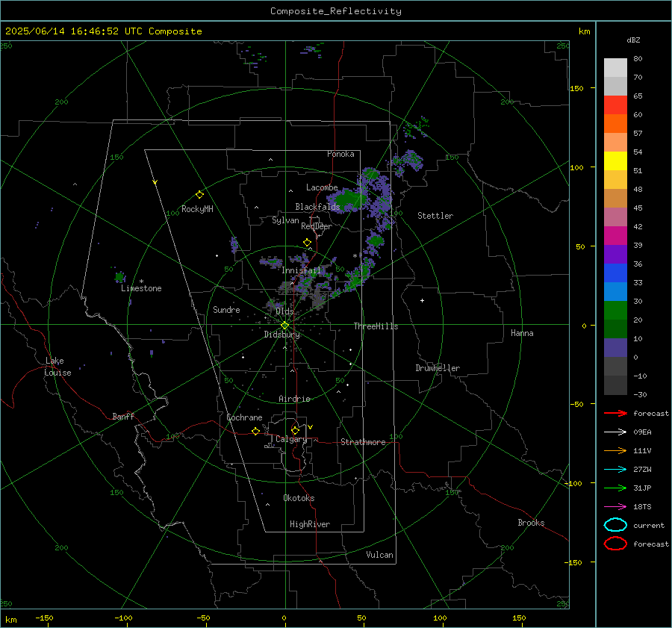Select the bright yellow 54 dBZ swatch
Viewport: 672px width, 628px height.
tap(615, 161)
